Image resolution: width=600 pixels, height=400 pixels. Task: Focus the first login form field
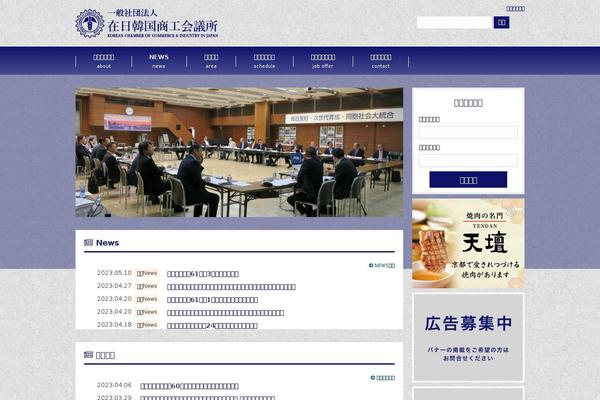point(468,132)
